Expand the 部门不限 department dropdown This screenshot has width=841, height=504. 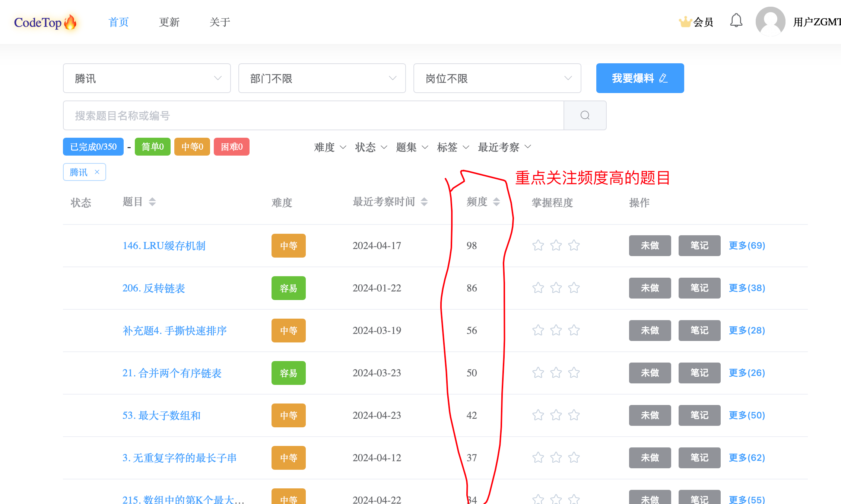(322, 78)
